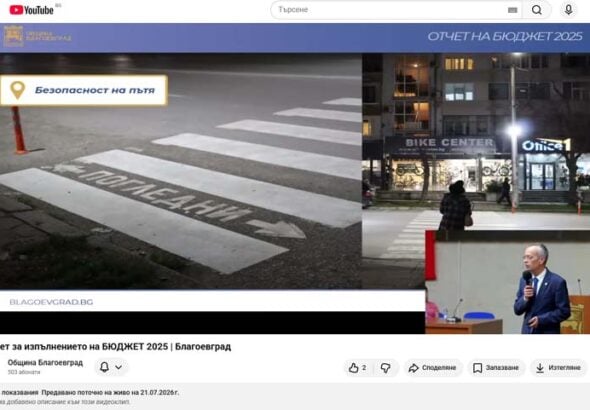Click the speaker's picture-in-picture frame

pyautogui.click(x=508, y=282)
